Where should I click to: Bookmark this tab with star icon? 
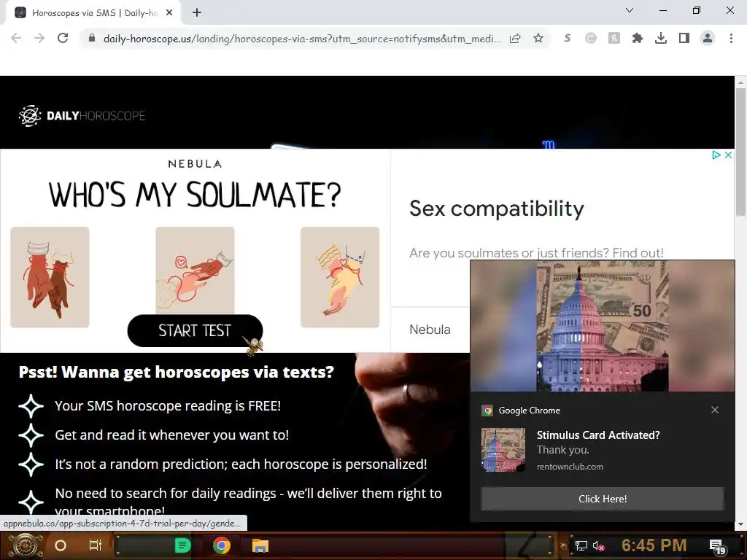538,38
